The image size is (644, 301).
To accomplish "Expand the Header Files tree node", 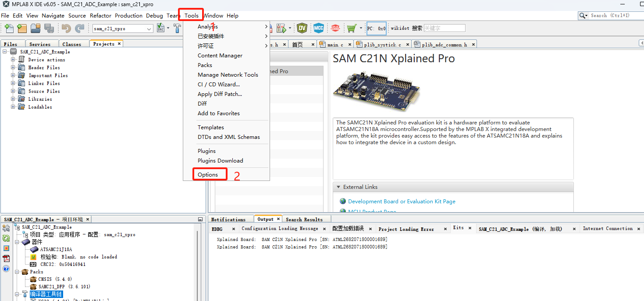I will [13, 67].
